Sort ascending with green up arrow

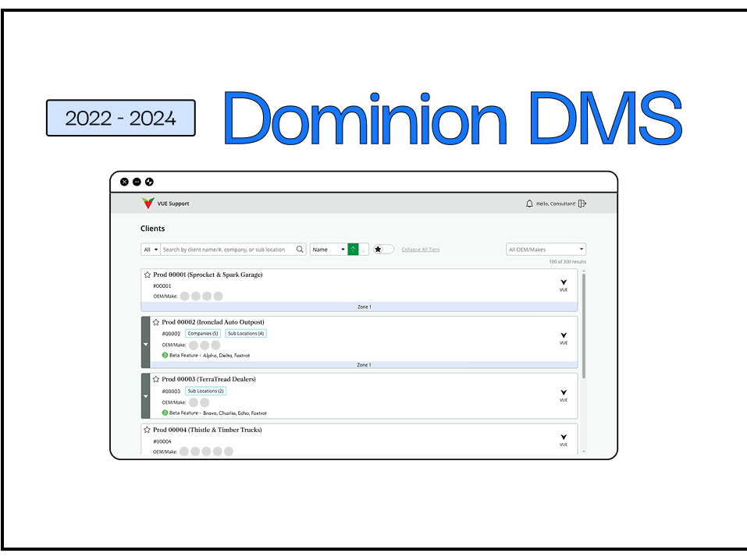pos(353,250)
